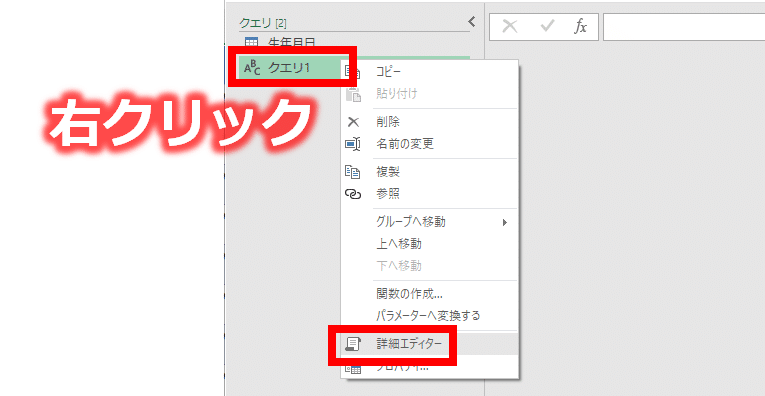Click the ABC text icon beside クエリ1
This screenshot has height=396, width=765.
[252, 68]
